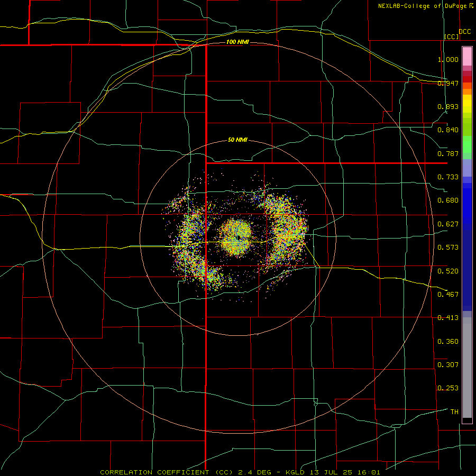Click the KGLD radar site center marker
Image resolution: width=476 pixels, height=476 pixels.
coord(239,237)
